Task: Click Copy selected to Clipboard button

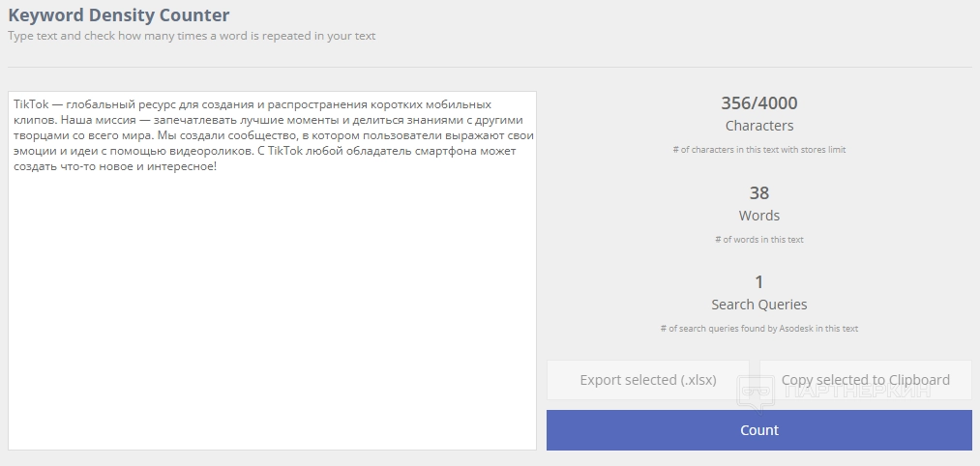Action: [x=865, y=380]
